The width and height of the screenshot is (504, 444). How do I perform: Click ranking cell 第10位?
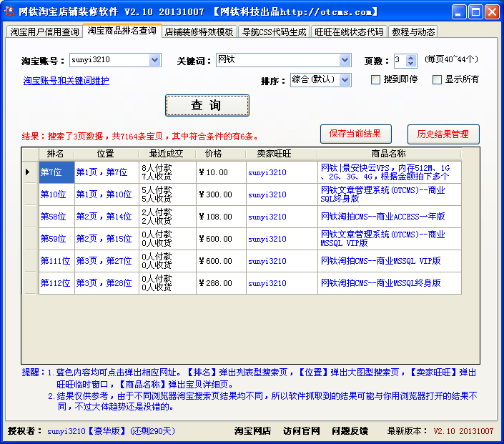(x=56, y=194)
